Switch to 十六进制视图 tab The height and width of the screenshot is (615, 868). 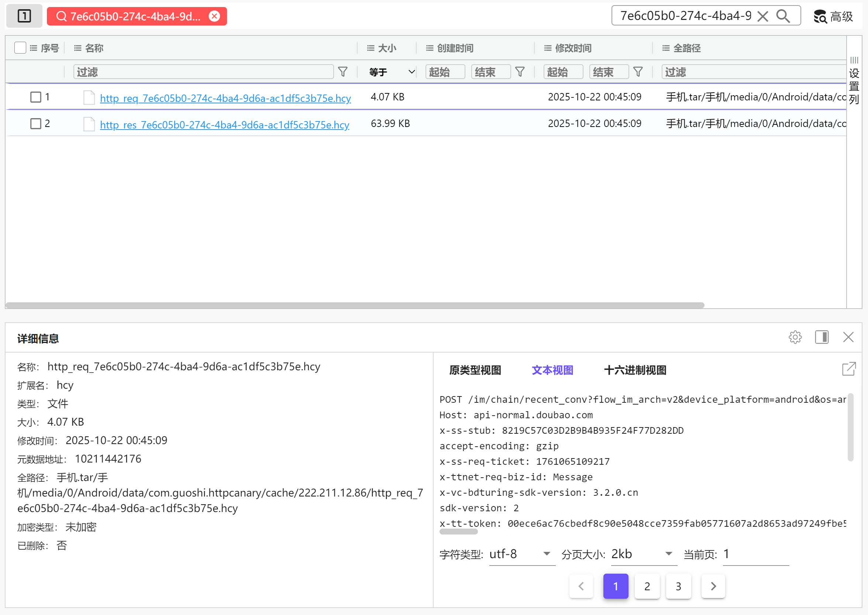635,370
